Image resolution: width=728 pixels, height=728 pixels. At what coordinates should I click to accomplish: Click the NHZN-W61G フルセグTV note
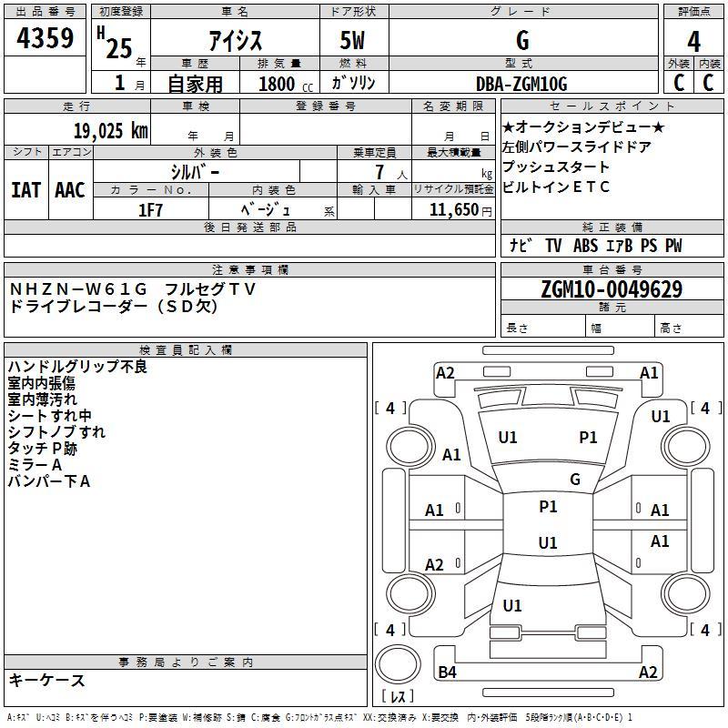pyautogui.click(x=132, y=289)
